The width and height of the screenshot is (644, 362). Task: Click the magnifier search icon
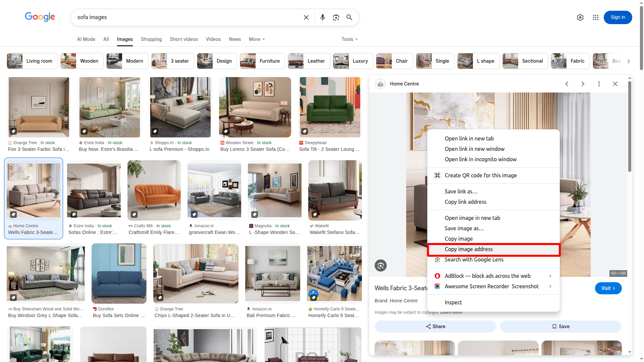tap(349, 17)
